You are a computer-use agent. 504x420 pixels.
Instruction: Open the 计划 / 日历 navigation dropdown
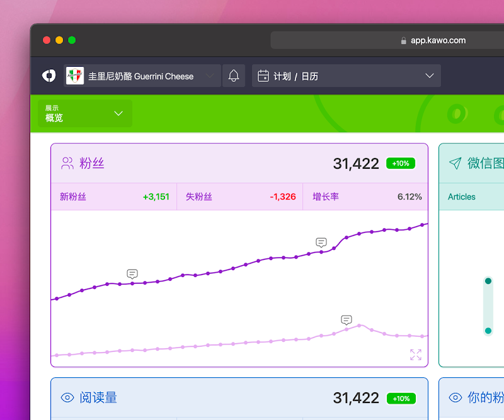pos(346,76)
